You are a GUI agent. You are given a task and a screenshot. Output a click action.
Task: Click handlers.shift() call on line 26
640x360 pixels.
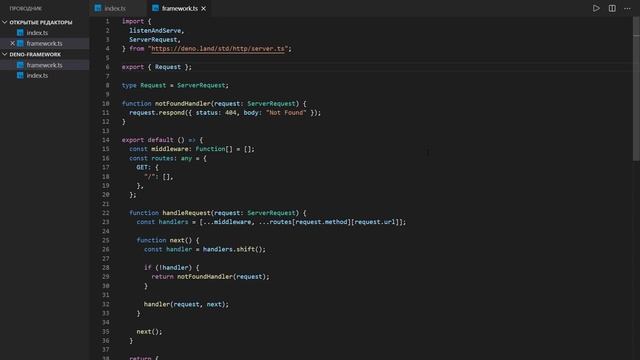point(233,249)
